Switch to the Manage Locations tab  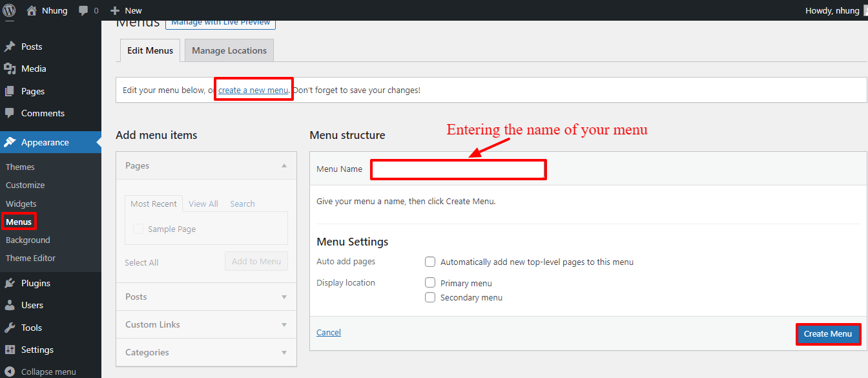pos(229,50)
